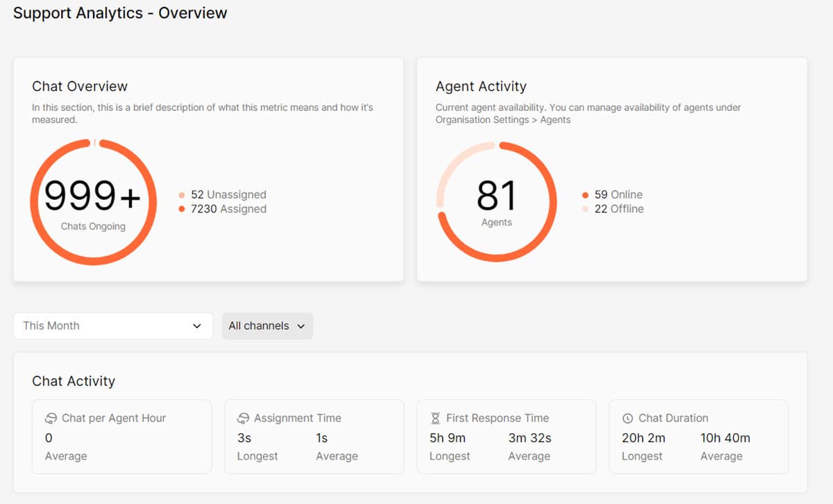
Task: Click the Unassigned legend dot
Action: click(182, 195)
